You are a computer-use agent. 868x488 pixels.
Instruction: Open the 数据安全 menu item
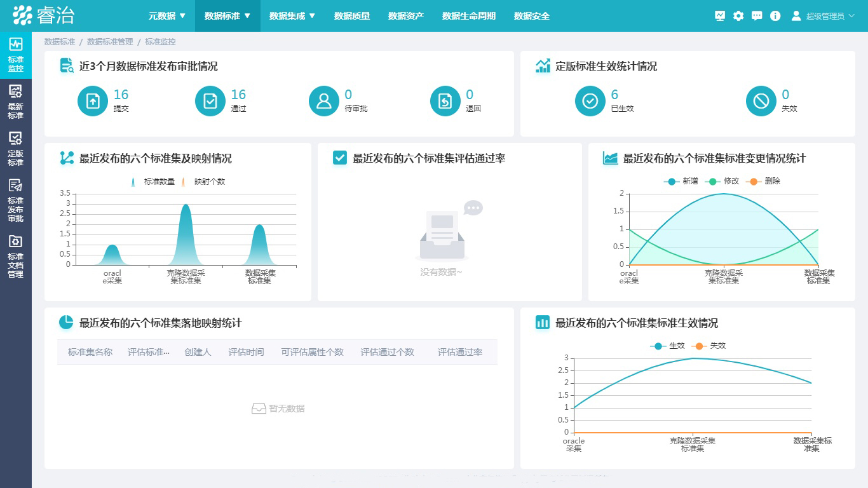coord(532,16)
